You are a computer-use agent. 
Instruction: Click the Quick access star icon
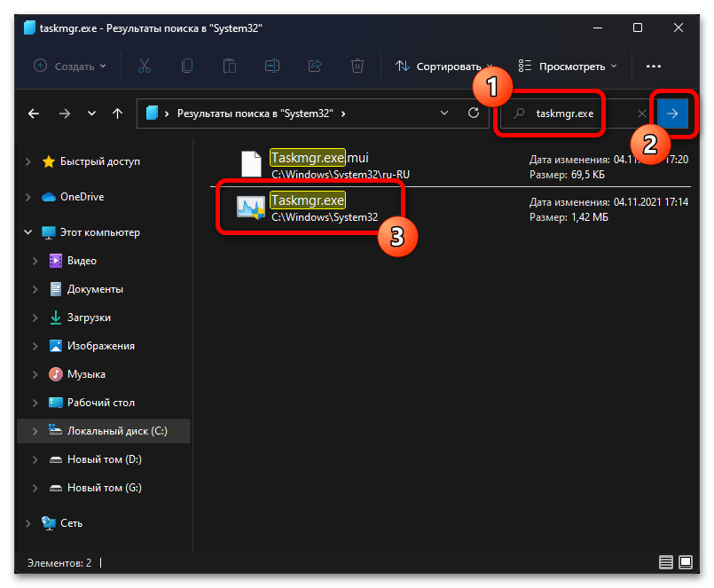[x=49, y=161]
